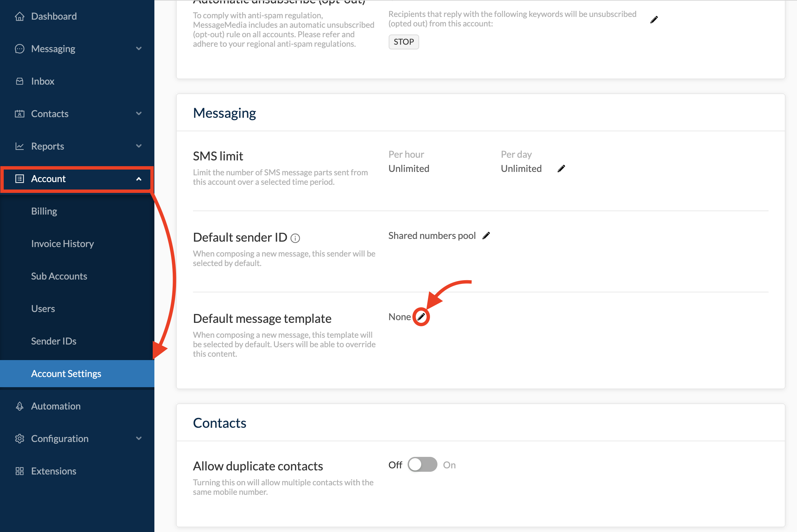The image size is (797, 532).
Task: Edit the Default sender ID pencil icon
Action: coord(486,236)
